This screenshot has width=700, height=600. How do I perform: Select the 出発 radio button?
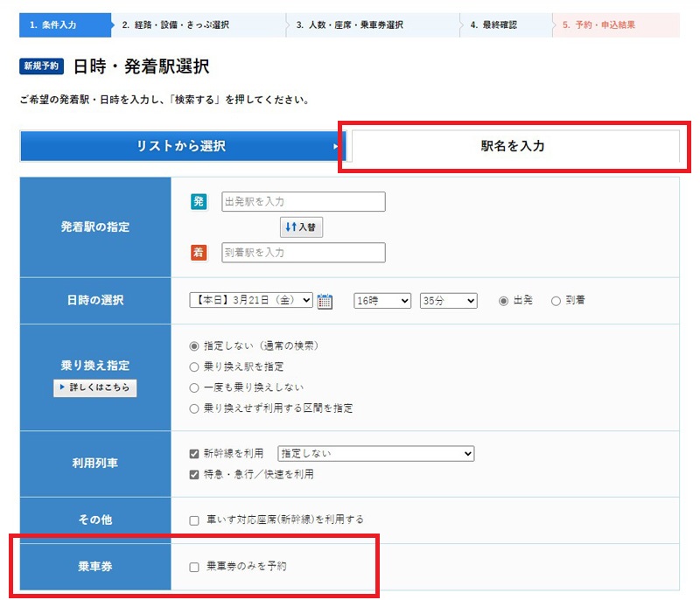pyautogui.click(x=504, y=301)
